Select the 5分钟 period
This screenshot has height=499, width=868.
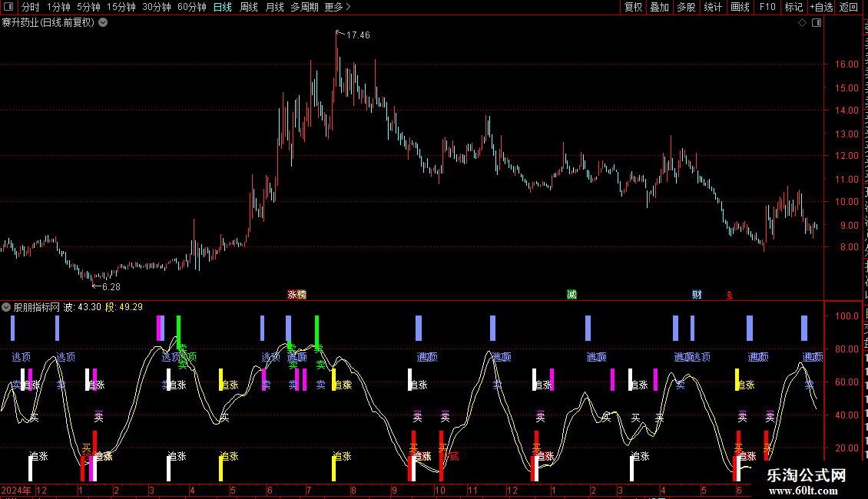[x=88, y=7]
